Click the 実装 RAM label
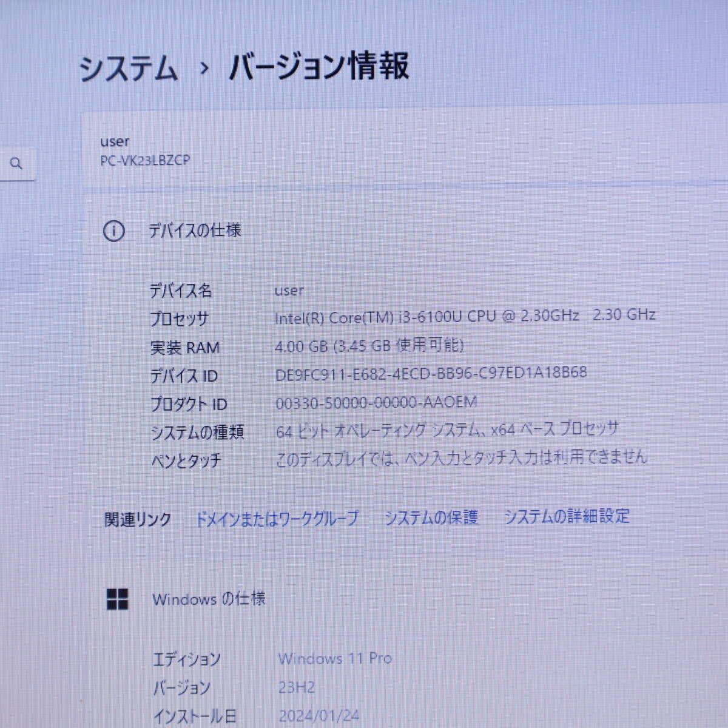The width and height of the screenshot is (728, 728). coord(185,348)
